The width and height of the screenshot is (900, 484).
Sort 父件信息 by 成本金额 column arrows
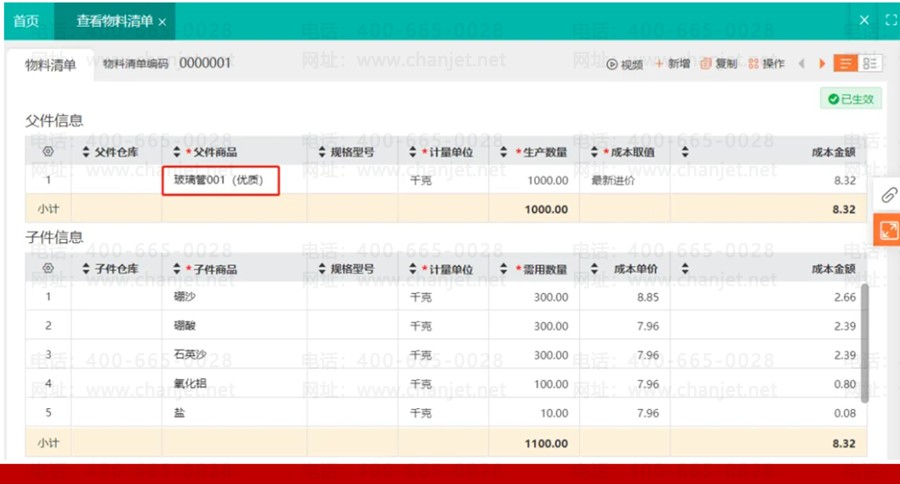coord(685,152)
